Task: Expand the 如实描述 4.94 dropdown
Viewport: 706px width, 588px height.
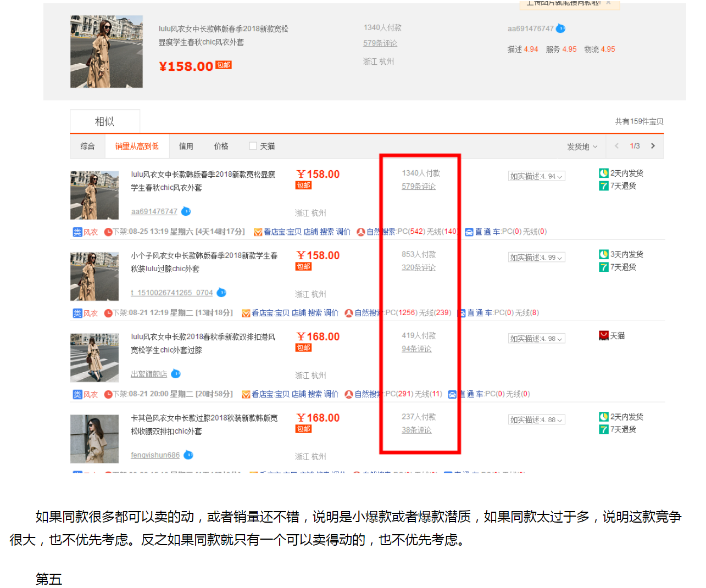Action: pos(537,176)
